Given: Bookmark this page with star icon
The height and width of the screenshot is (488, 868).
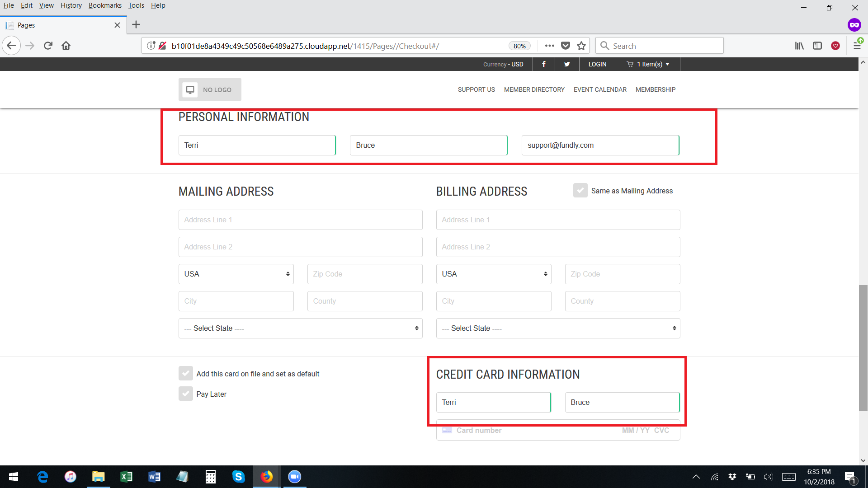Looking at the screenshot, I should pos(581,46).
